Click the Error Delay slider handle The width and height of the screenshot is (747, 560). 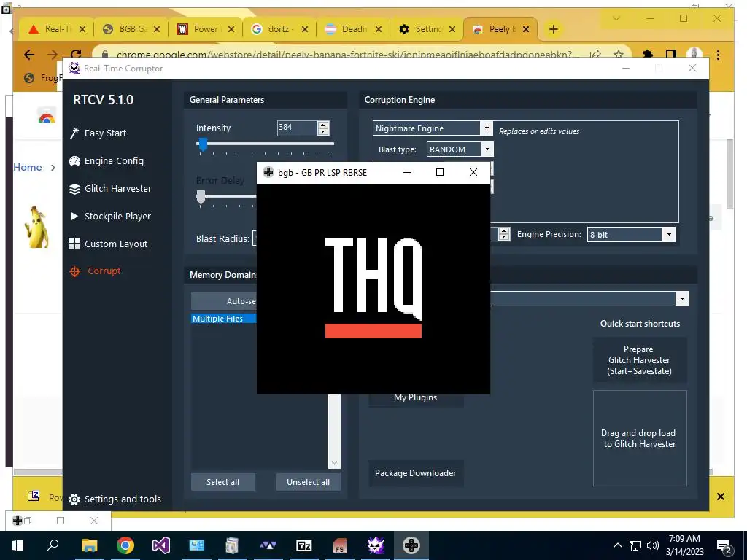click(x=201, y=197)
